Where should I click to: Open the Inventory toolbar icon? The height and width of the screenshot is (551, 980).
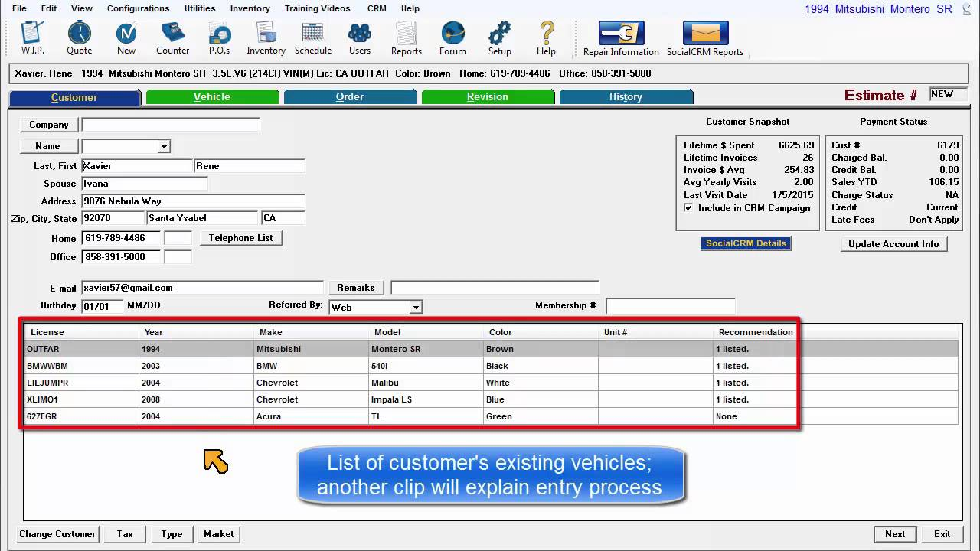(x=266, y=38)
